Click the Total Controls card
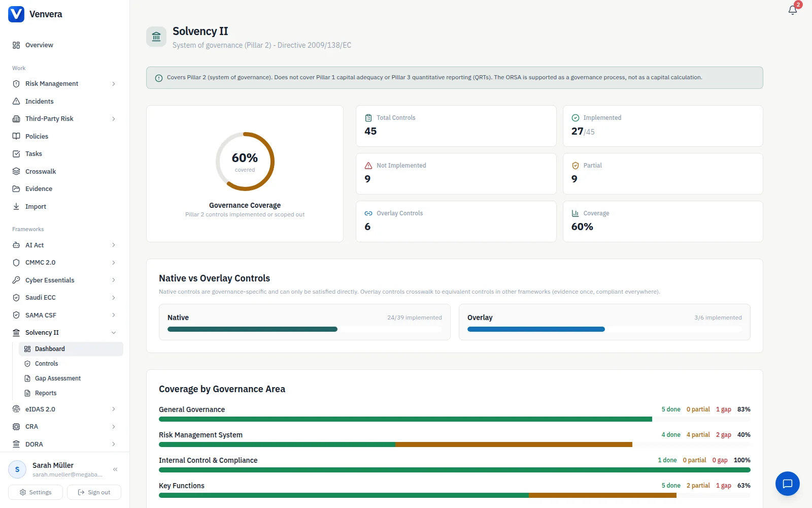Image resolution: width=812 pixels, height=508 pixels. (x=456, y=126)
